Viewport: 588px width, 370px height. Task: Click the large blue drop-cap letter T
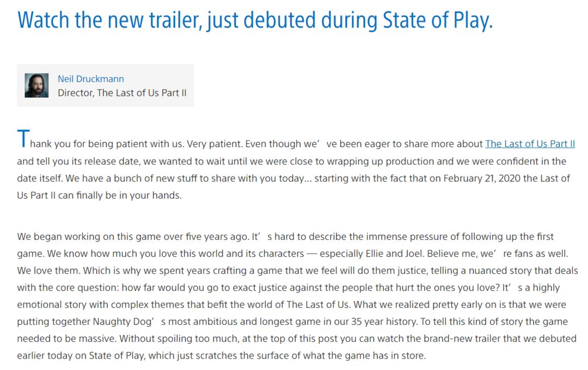(23, 138)
